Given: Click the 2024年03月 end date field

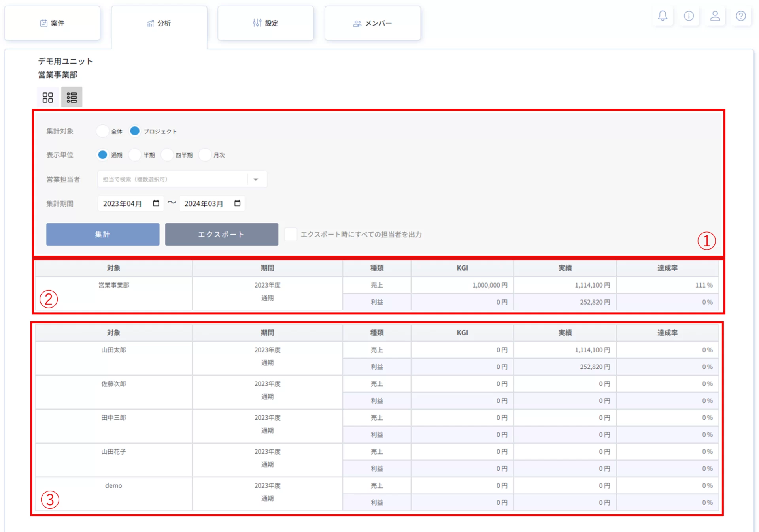Looking at the screenshot, I should [x=212, y=203].
